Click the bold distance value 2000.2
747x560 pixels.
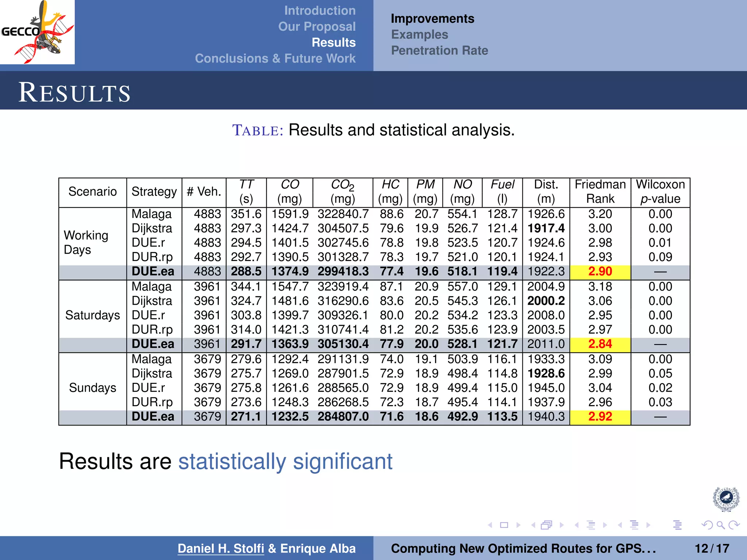click(x=546, y=301)
